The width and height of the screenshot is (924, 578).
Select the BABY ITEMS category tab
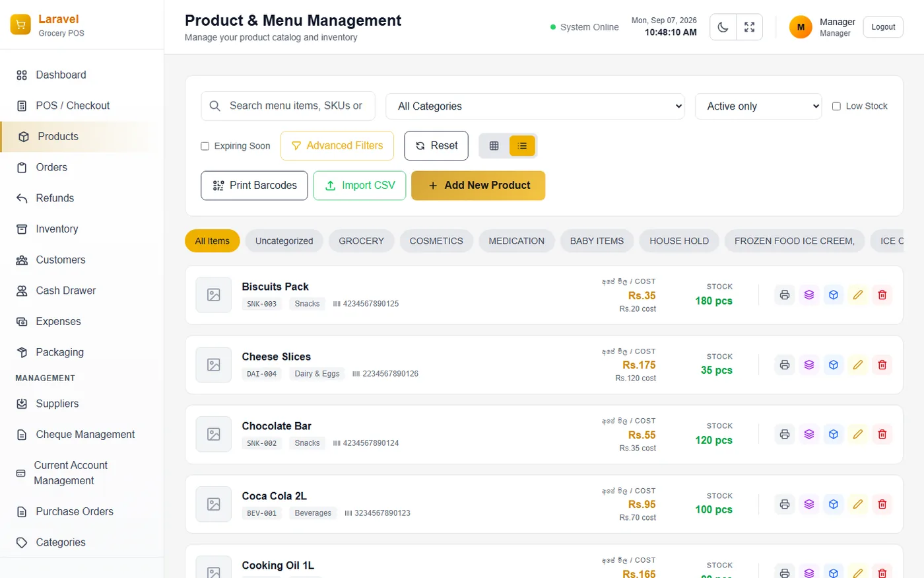597,241
